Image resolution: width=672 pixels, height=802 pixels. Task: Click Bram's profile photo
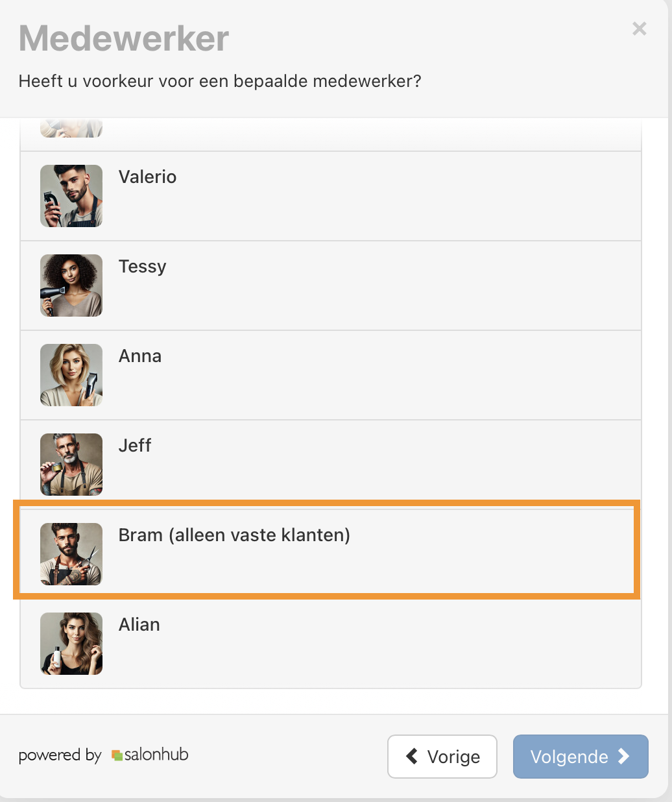tap(71, 554)
